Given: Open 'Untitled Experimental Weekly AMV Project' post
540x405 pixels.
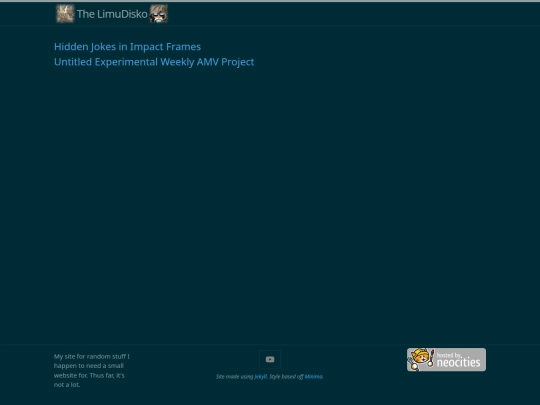Looking at the screenshot, I should [154, 62].
